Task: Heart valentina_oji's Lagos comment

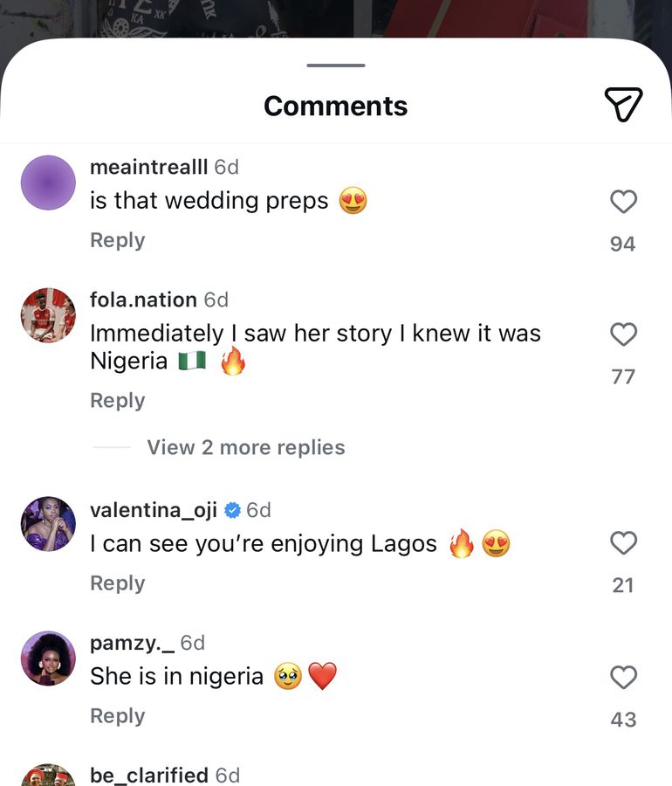Action: 623,543
